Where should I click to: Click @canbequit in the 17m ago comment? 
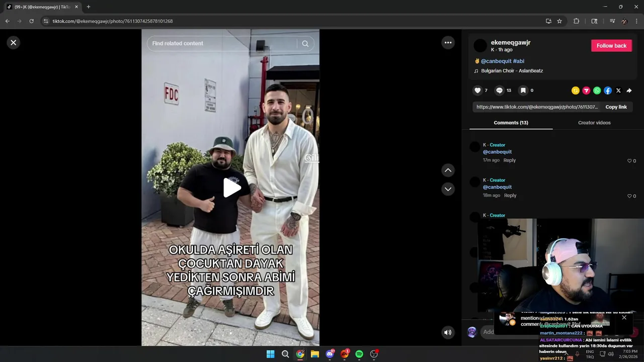(497, 152)
